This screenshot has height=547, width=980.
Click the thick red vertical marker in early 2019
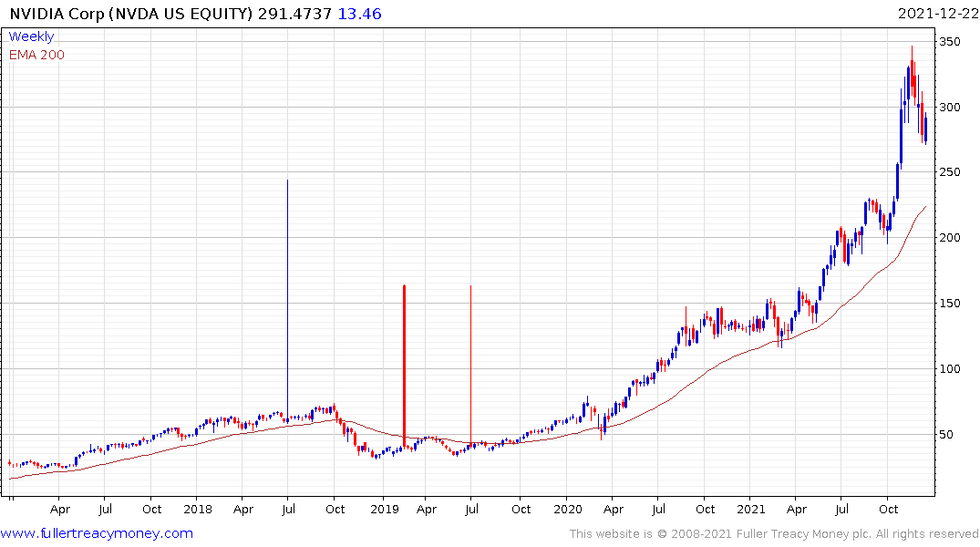coord(405,366)
